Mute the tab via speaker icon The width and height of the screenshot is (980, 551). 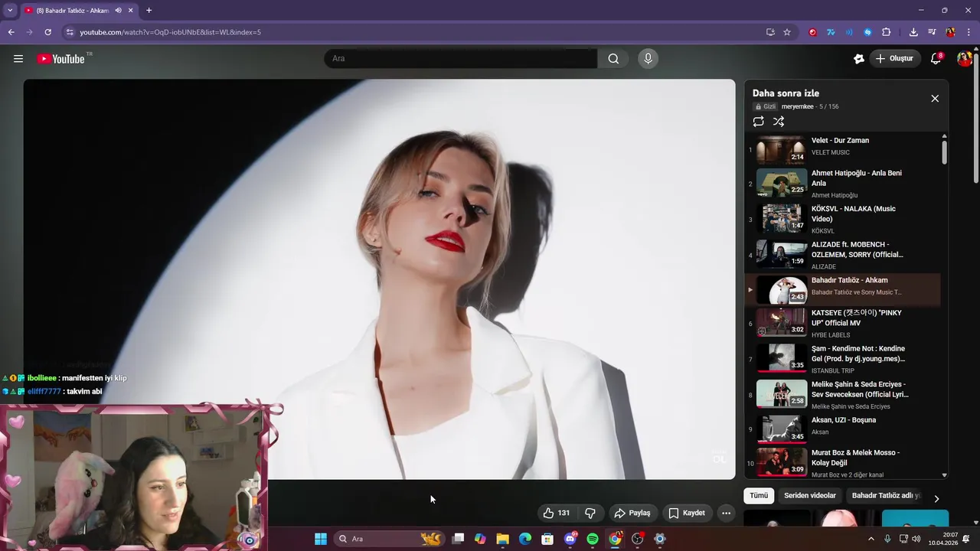pyautogui.click(x=118, y=11)
